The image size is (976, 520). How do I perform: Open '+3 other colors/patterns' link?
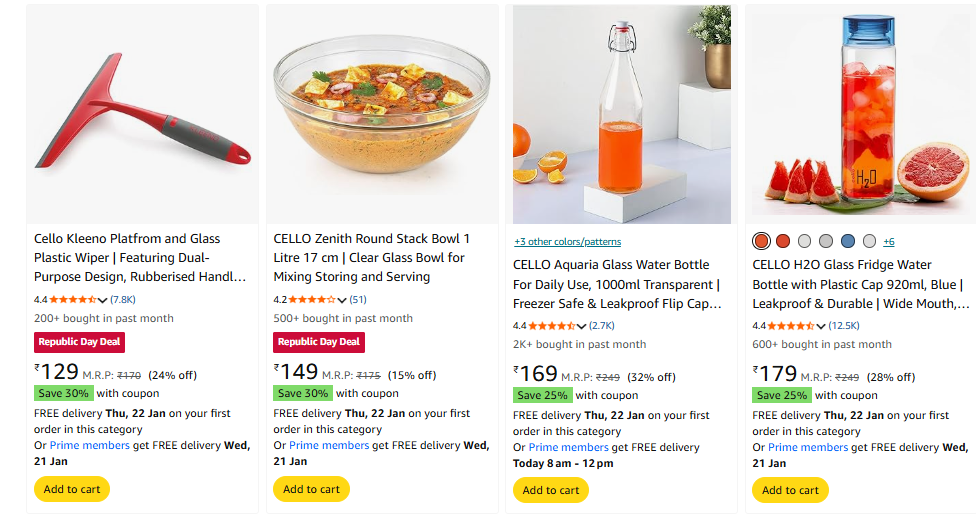[x=567, y=242]
